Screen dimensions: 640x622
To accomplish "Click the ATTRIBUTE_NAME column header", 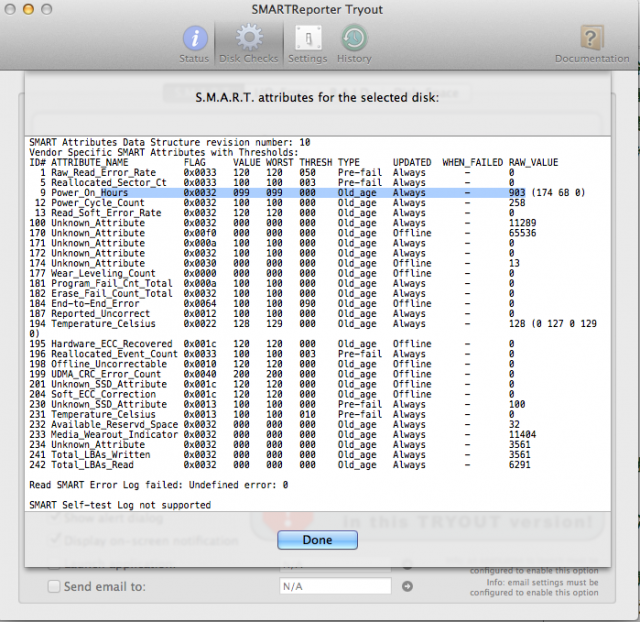I will click(90, 162).
